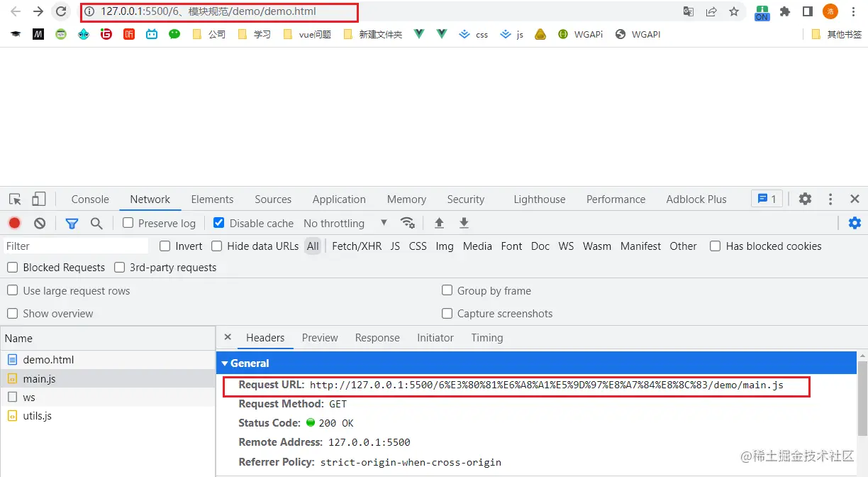Screen dimensions: 868x477
Task: Check Hide data URLs
Action: (x=216, y=246)
